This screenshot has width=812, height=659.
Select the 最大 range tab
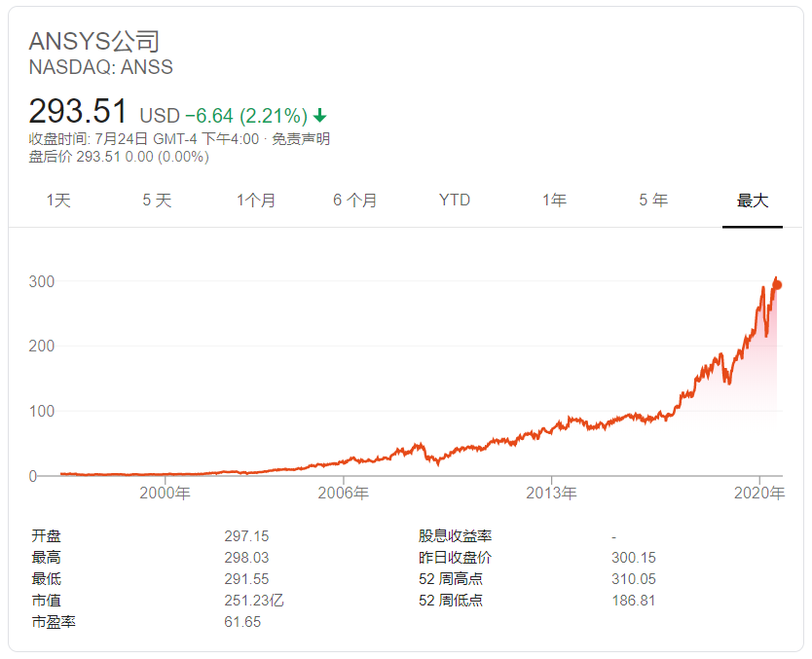(x=753, y=200)
